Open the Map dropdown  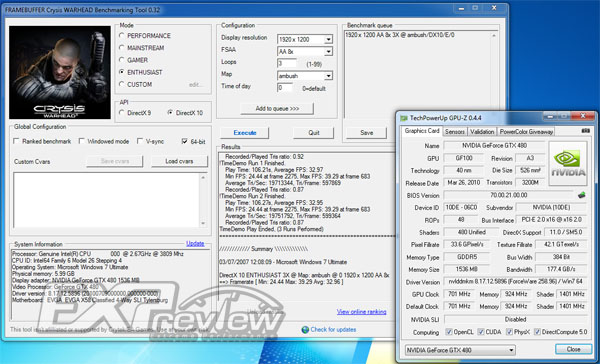(x=328, y=76)
